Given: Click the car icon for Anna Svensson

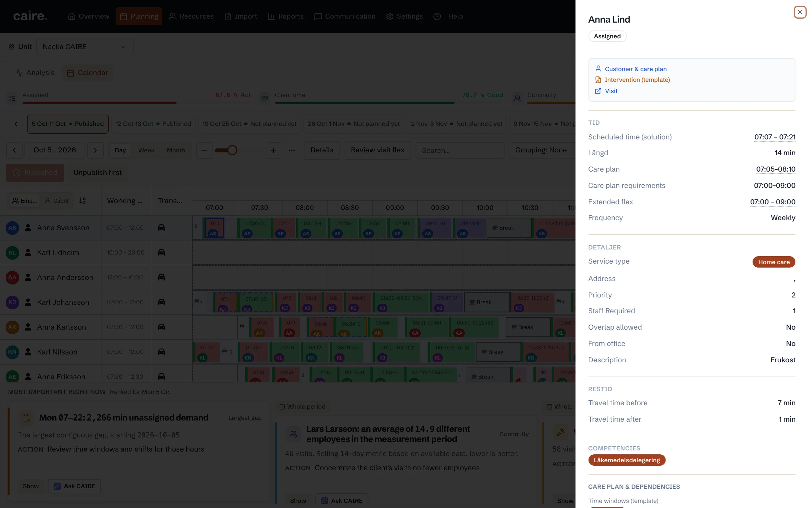Looking at the screenshot, I should [x=161, y=227].
